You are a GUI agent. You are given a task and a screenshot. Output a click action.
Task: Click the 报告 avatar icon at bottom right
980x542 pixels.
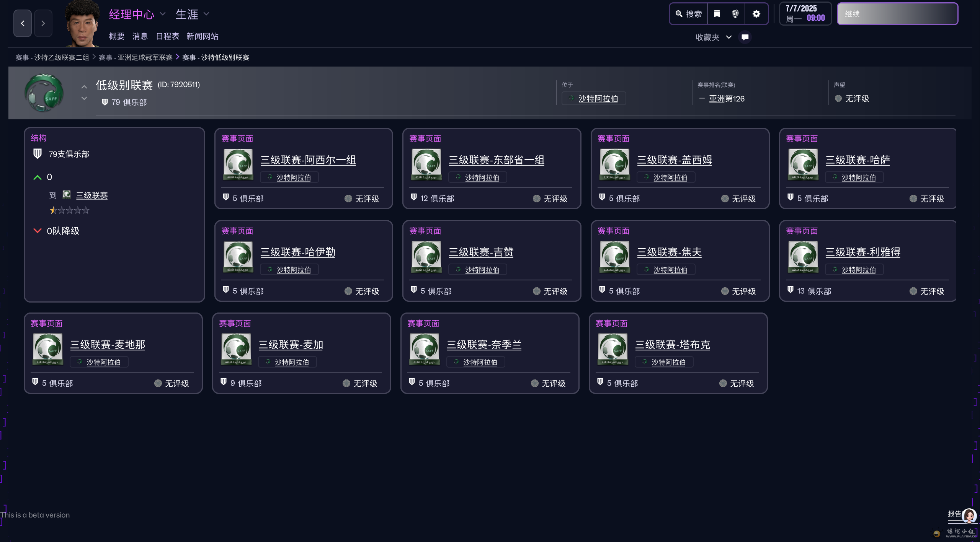point(969,516)
